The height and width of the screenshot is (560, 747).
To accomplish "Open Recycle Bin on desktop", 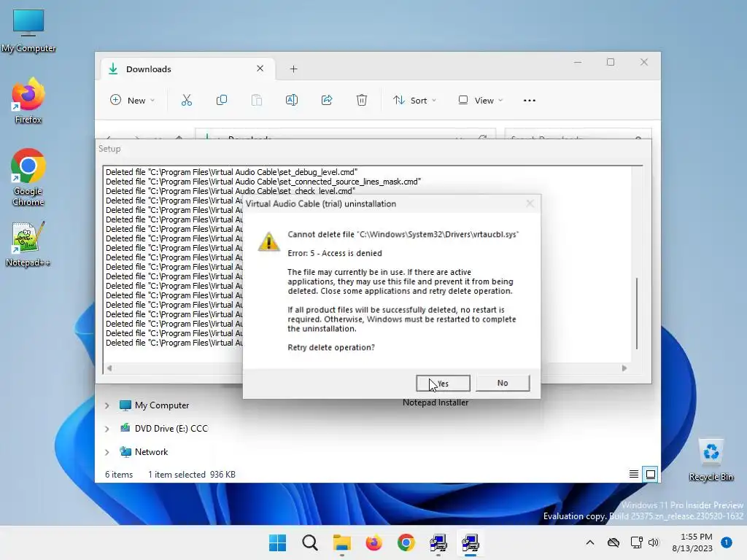I will pyautogui.click(x=711, y=460).
